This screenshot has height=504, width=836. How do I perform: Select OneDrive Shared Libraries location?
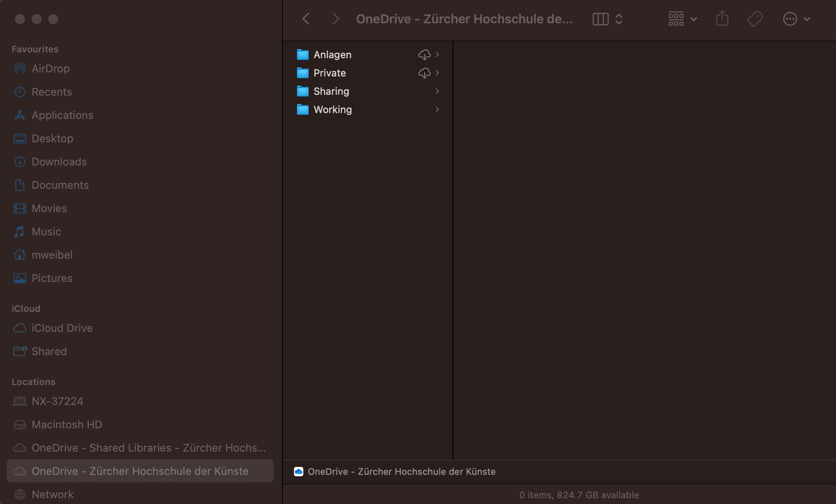pos(148,448)
